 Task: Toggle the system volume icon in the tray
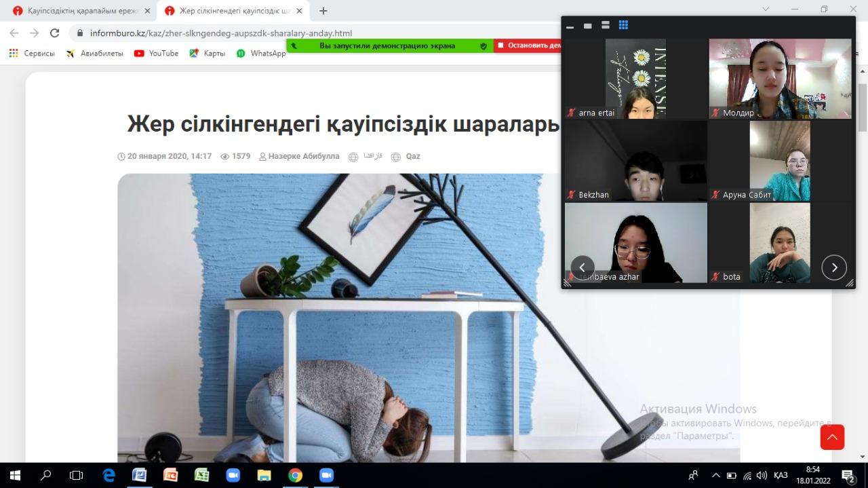click(x=762, y=475)
